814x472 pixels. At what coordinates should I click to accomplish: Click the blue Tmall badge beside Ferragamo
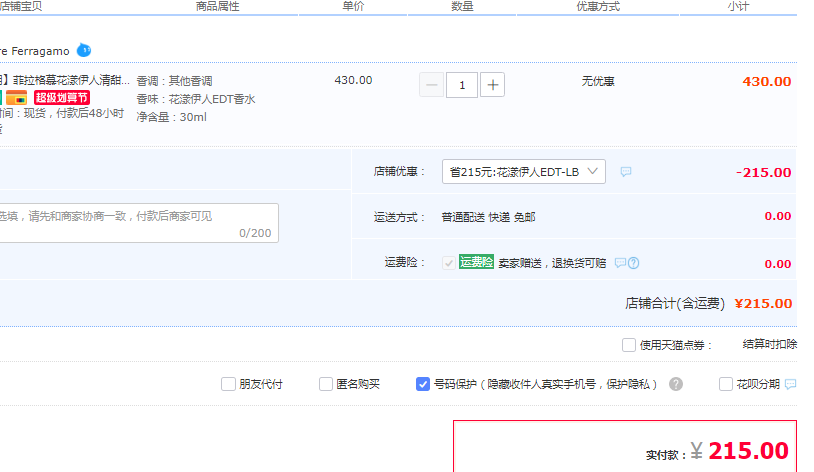tap(84, 50)
